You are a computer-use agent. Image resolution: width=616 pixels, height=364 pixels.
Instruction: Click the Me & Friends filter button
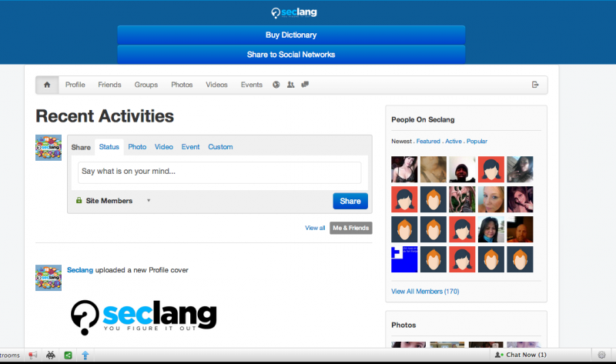[x=351, y=228]
